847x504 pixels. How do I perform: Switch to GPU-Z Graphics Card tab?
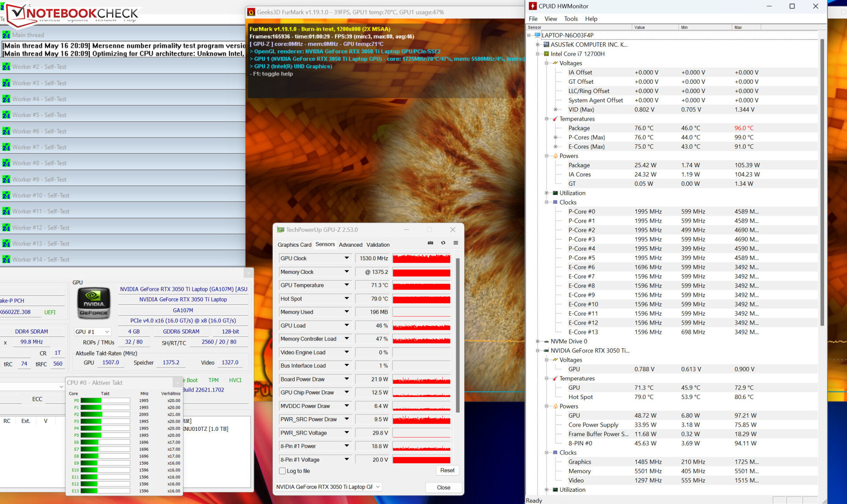294,245
